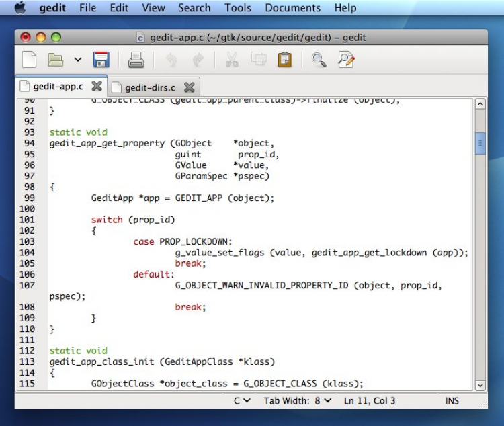The height and width of the screenshot is (426, 504).
Task: Close the gedit-dirs.c tab
Action: click(190, 87)
